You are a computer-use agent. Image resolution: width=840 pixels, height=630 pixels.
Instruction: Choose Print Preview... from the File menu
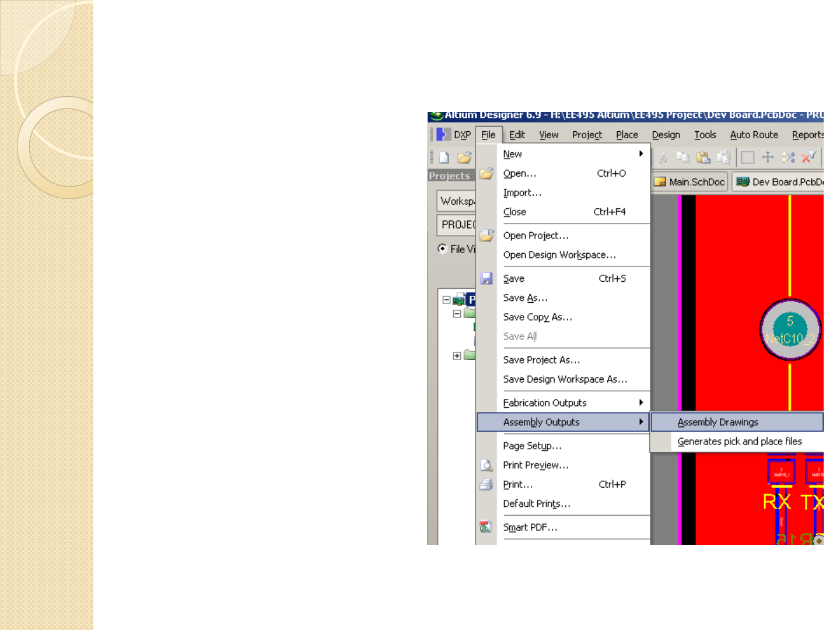[563, 465]
